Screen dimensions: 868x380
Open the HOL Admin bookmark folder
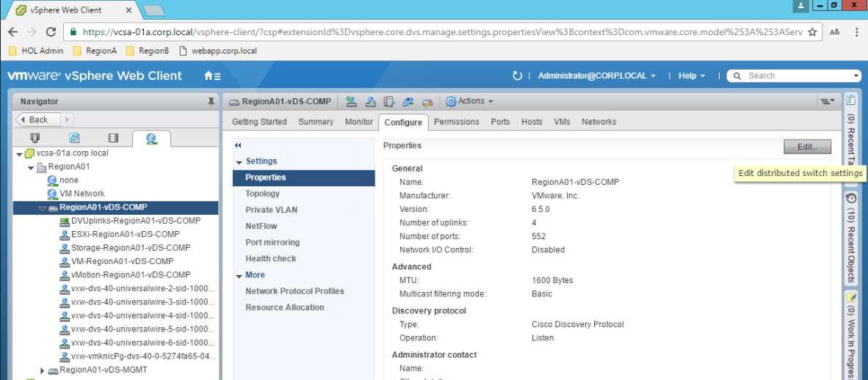(37, 51)
